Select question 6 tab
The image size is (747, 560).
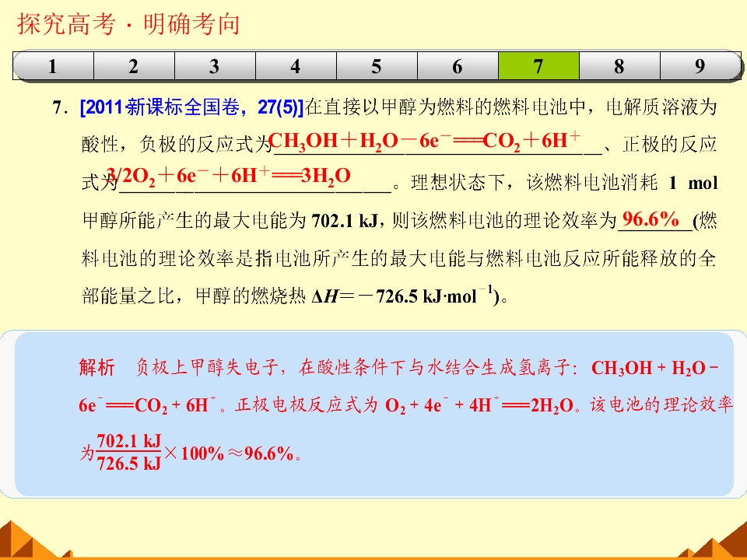[458, 65]
